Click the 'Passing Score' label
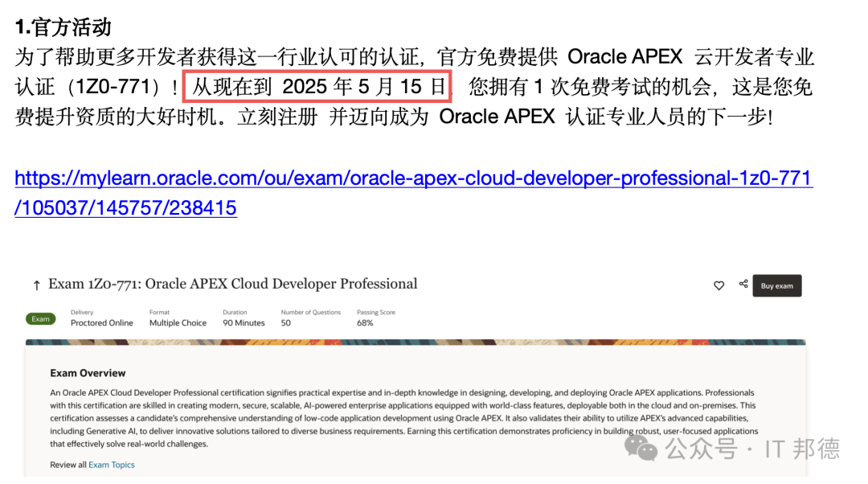This screenshot has width=868, height=484. (376, 312)
